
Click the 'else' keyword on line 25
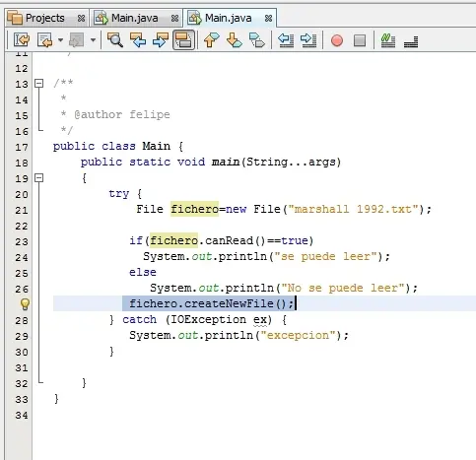point(143,272)
